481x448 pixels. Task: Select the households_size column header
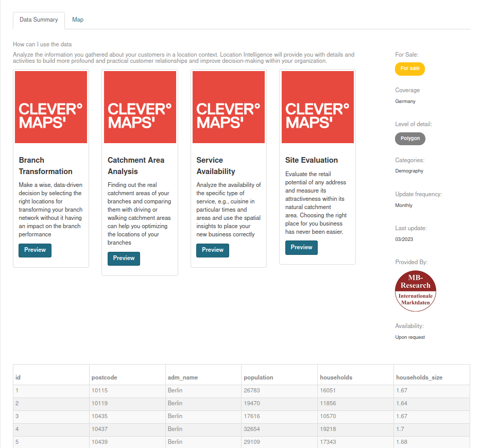419,377
